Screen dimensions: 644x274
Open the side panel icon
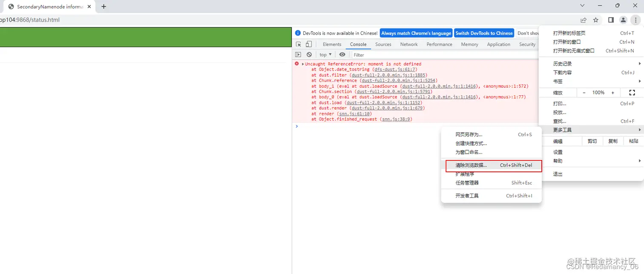pos(611,20)
